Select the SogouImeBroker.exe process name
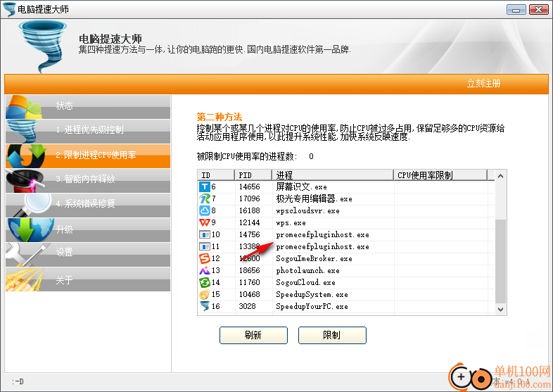The width and height of the screenshot is (553, 392). (x=314, y=258)
